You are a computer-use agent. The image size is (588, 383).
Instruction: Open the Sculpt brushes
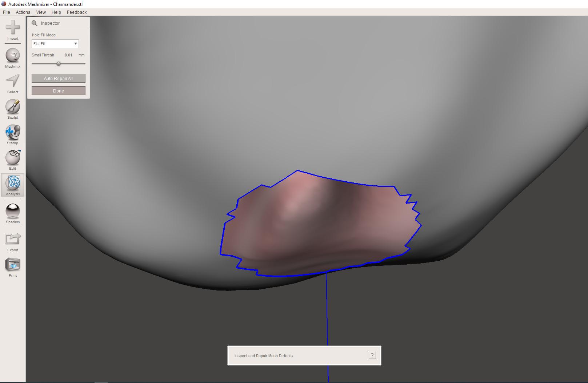click(x=13, y=109)
